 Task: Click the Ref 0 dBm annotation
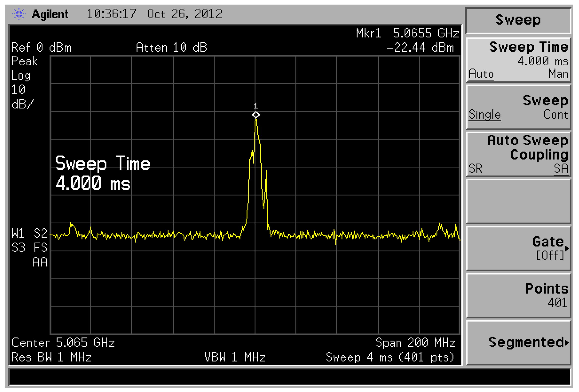tap(41, 48)
